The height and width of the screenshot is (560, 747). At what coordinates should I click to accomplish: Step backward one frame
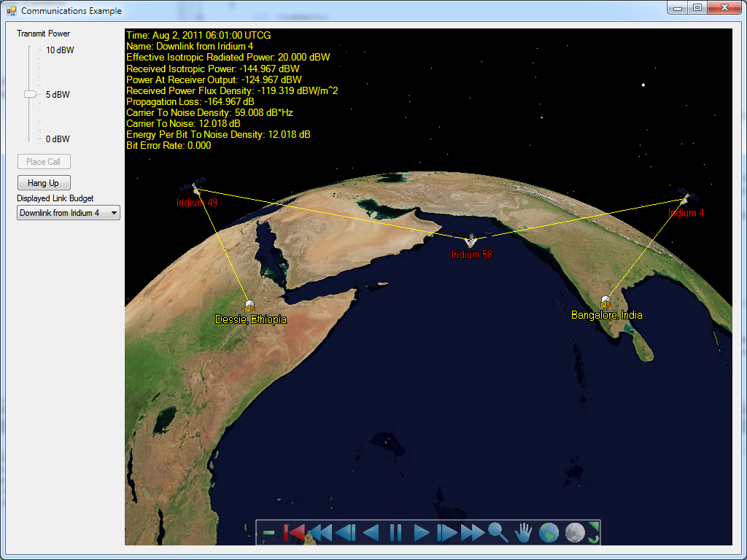345,532
